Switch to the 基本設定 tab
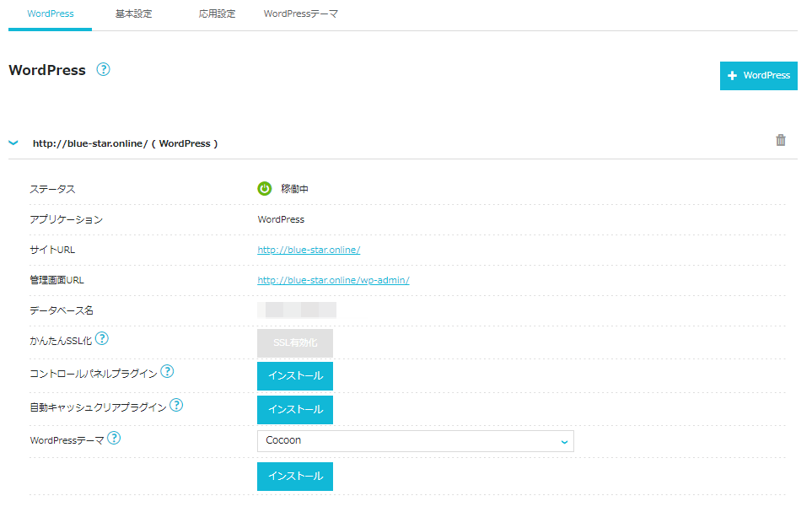 click(x=133, y=14)
